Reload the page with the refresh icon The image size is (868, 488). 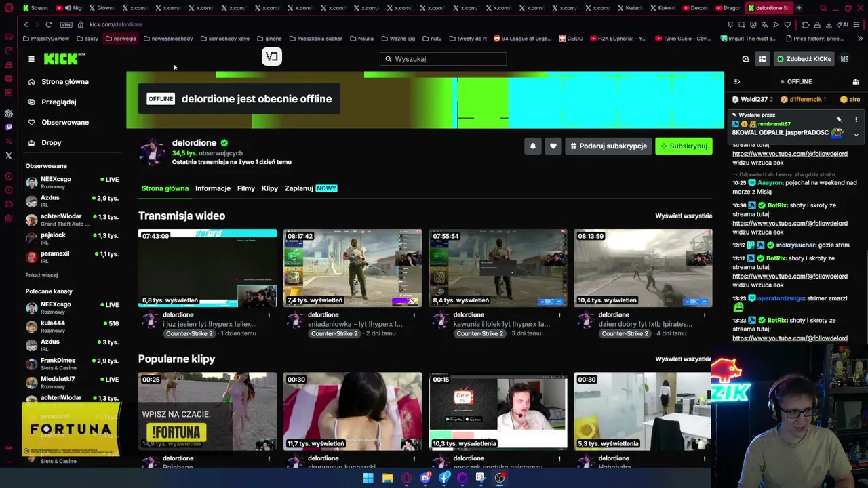point(49,24)
